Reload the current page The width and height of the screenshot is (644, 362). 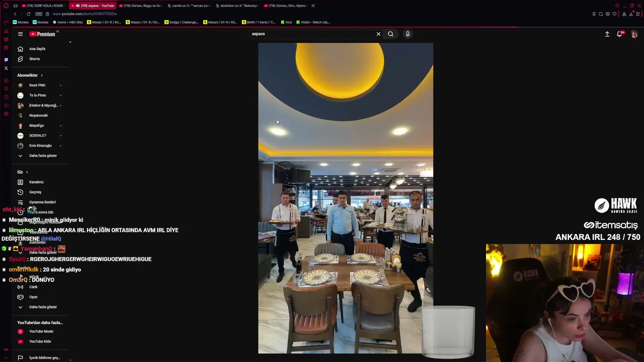(x=28, y=14)
